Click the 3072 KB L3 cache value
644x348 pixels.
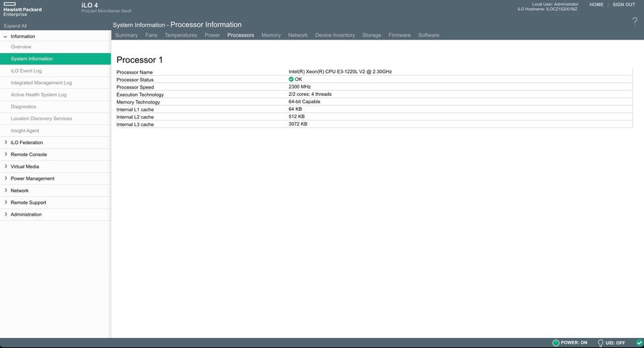click(x=298, y=123)
